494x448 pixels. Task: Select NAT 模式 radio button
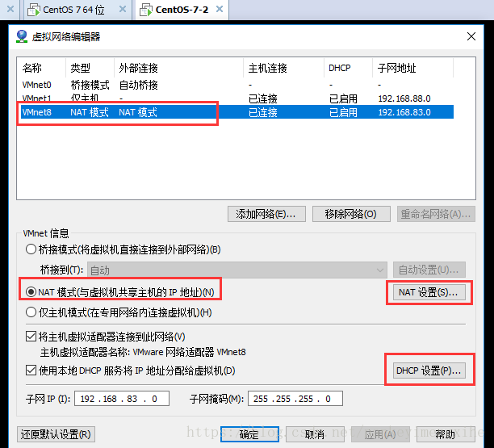[x=31, y=292]
